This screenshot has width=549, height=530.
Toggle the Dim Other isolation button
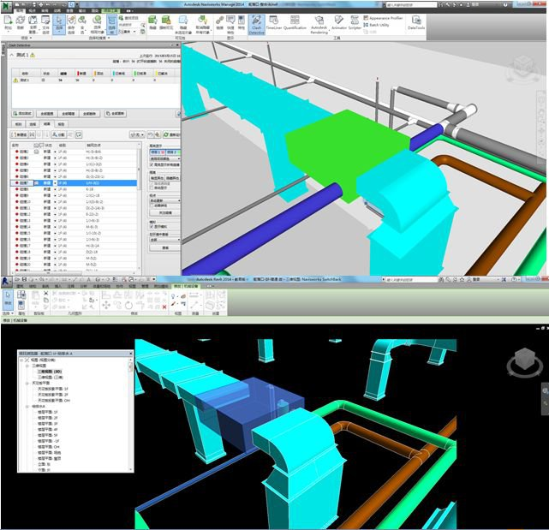[157, 178]
